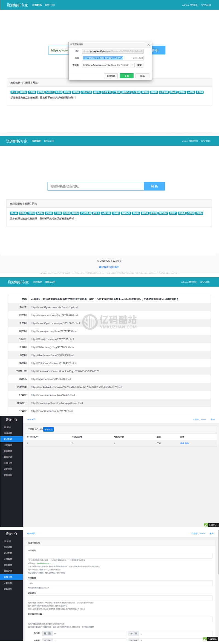
Task: Click the 熊猫办公 example URL tukuppt.com
Action: [x=57, y=403]
